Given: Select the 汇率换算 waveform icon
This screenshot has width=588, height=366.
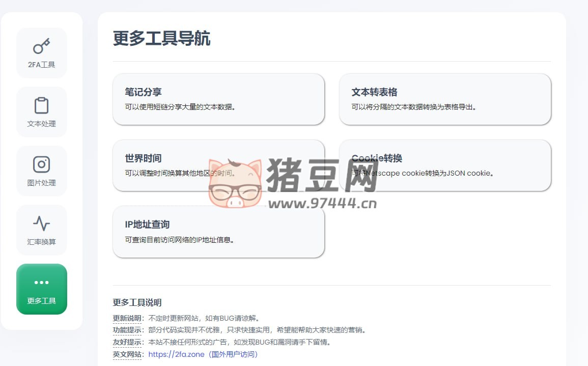Looking at the screenshot, I should coord(41,223).
